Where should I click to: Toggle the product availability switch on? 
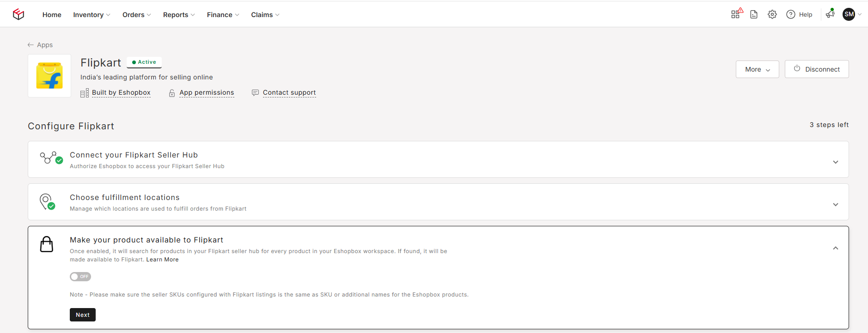pyautogui.click(x=80, y=277)
